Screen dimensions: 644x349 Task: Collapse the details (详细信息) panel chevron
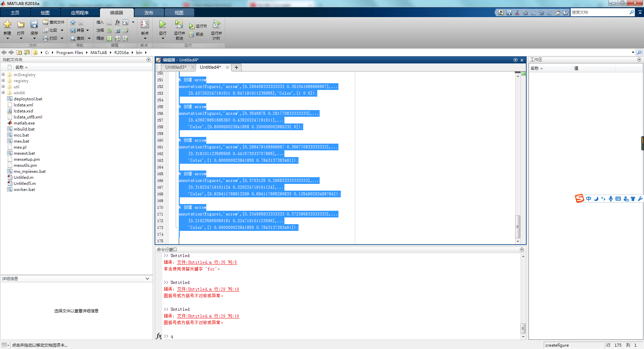click(x=147, y=279)
